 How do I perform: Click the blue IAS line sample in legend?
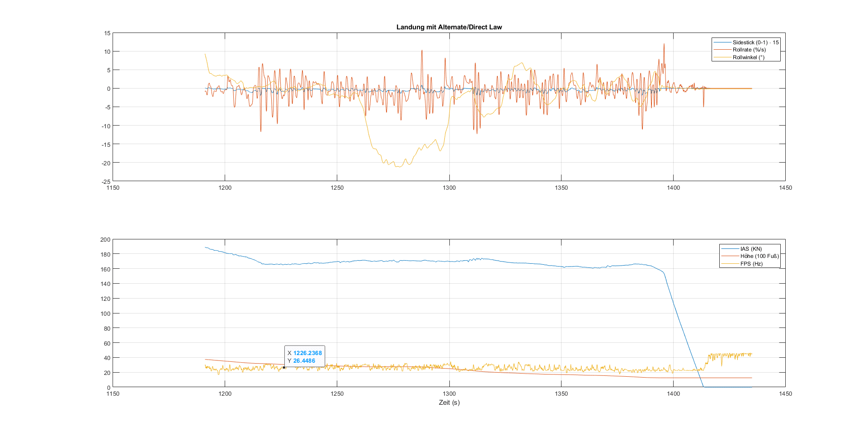click(x=730, y=249)
